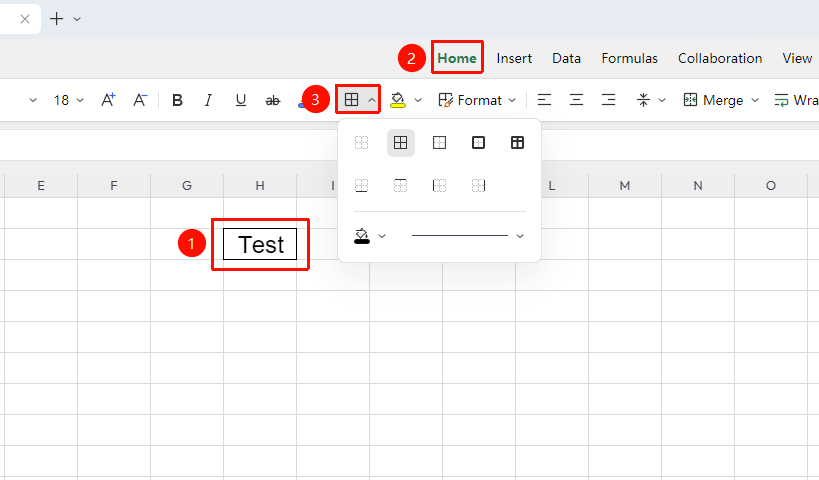The image size is (819, 480).
Task: Click the vertical middle align icon
Action: coord(643,100)
